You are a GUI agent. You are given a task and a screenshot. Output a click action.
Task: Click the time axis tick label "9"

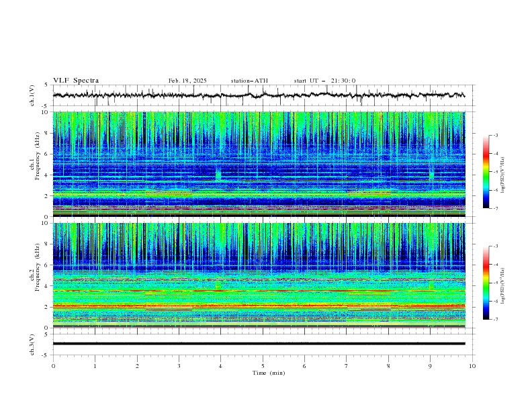(430, 366)
